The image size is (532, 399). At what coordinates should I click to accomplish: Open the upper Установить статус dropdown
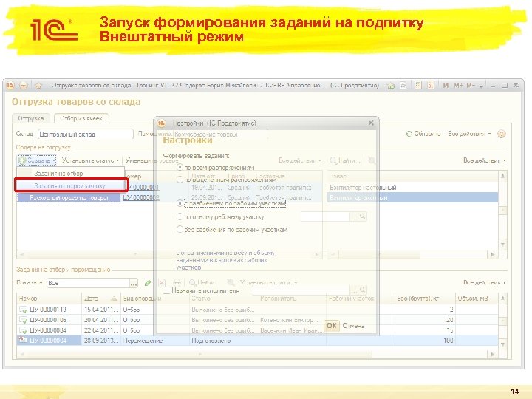[x=90, y=160]
